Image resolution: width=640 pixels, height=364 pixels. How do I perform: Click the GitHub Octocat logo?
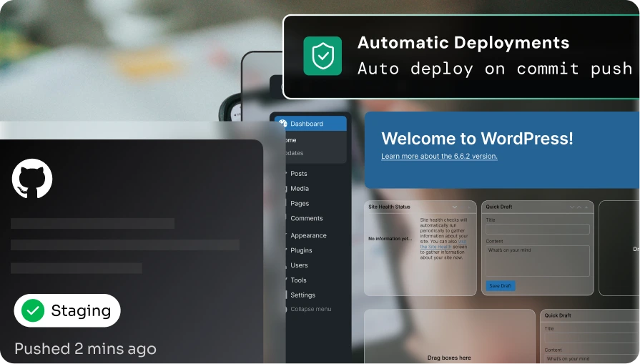(32, 179)
